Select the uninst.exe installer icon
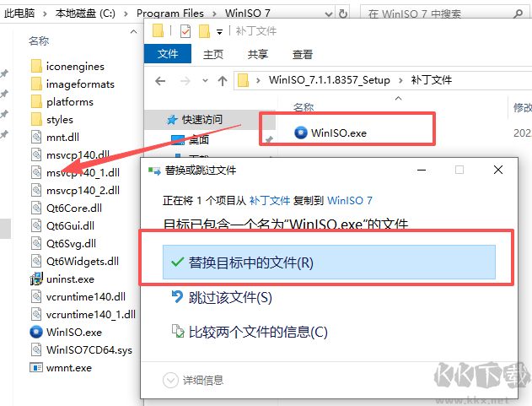The image size is (532, 406). tap(36, 279)
